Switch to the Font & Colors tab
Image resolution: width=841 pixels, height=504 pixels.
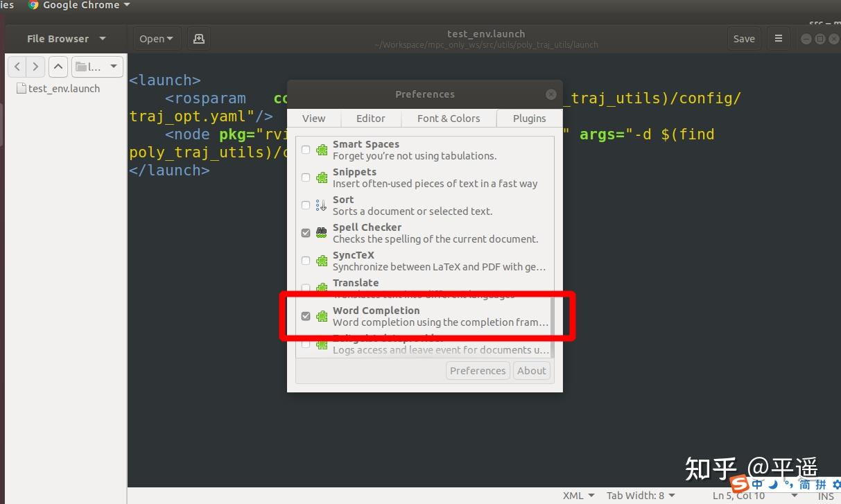(x=449, y=119)
